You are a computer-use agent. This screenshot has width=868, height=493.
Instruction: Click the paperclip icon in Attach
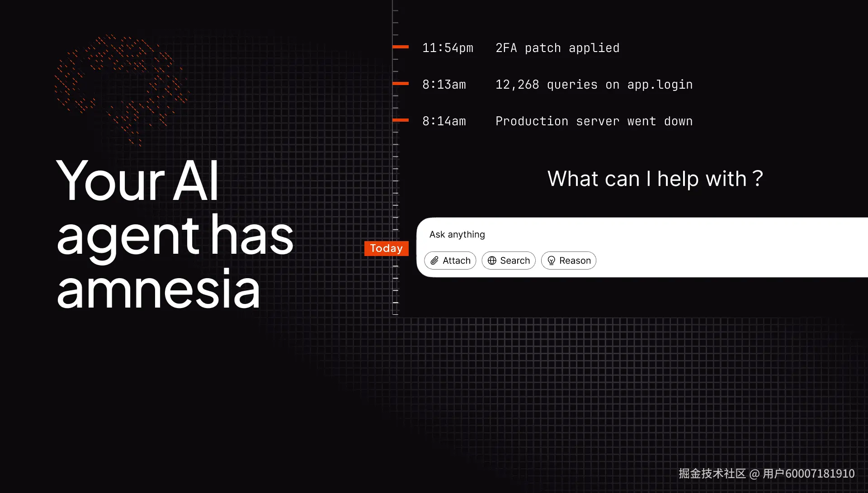pyautogui.click(x=434, y=261)
